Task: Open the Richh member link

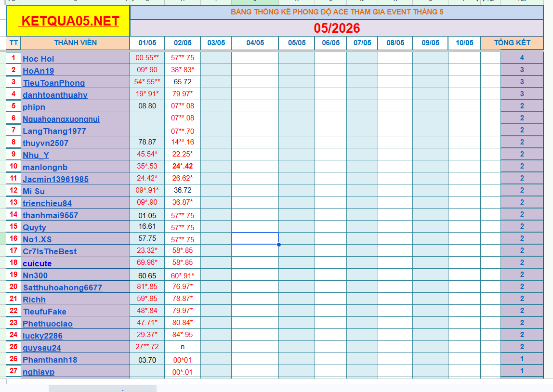Action: coord(34,300)
